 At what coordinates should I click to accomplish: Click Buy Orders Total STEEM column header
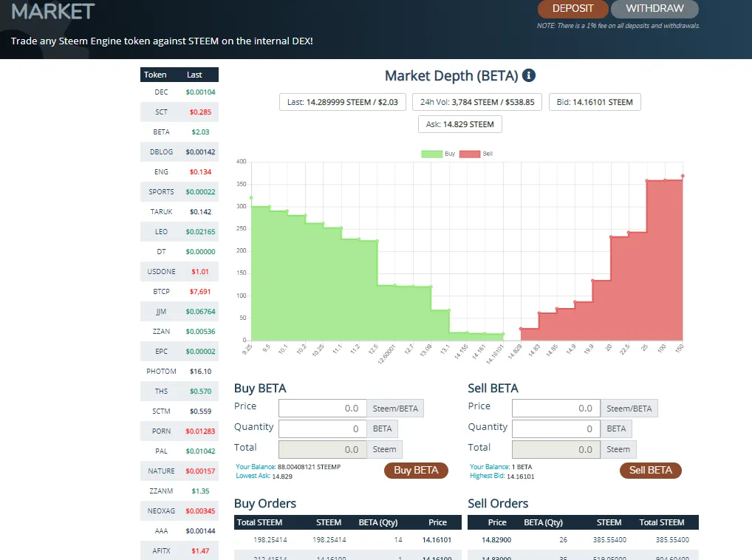[259, 522]
